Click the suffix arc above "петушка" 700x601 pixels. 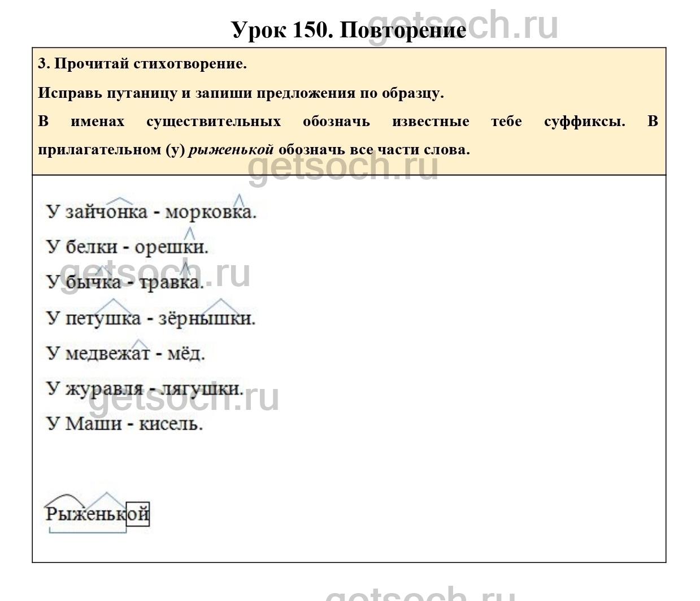[x=114, y=305]
